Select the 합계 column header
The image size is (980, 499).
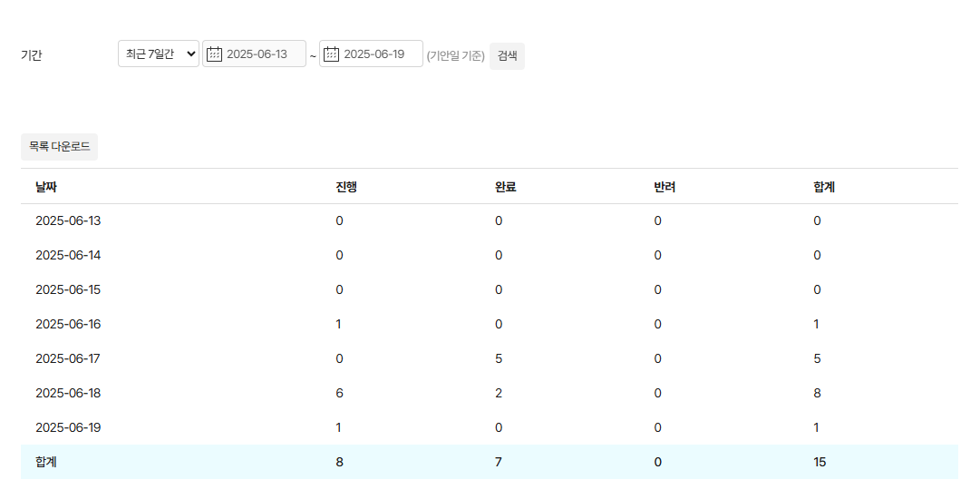click(x=824, y=187)
